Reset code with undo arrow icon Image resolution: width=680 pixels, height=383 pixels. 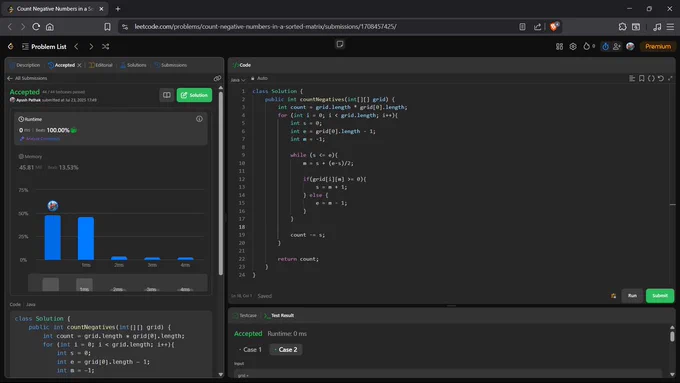click(x=660, y=79)
